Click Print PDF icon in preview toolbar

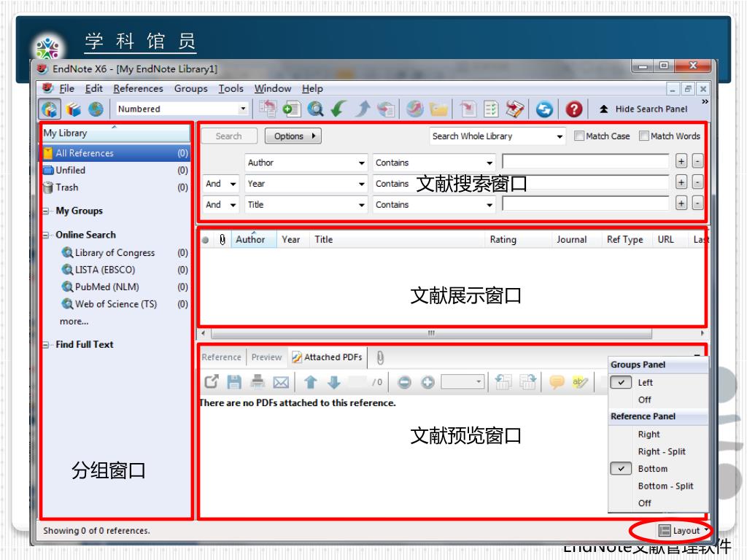tap(258, 382)
